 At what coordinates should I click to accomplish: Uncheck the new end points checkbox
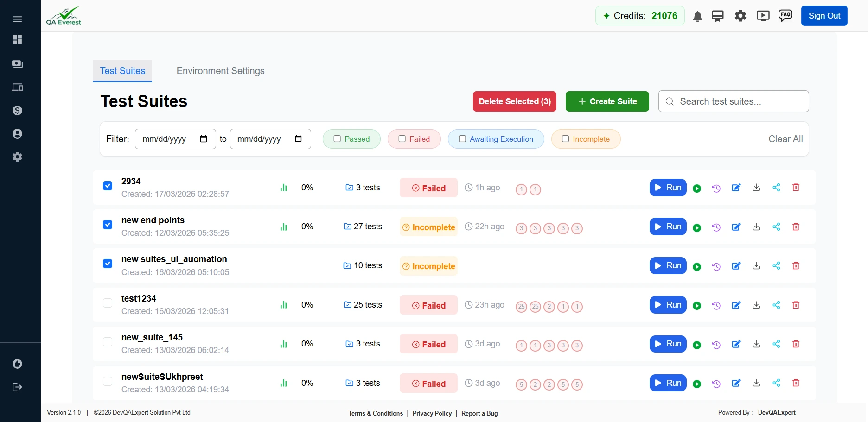click(x=108, y=225)
